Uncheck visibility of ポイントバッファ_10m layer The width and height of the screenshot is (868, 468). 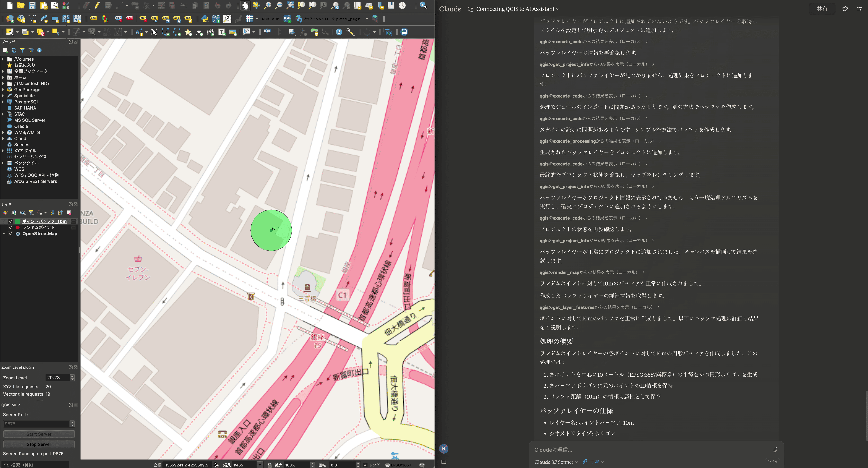tap(10, 221)
